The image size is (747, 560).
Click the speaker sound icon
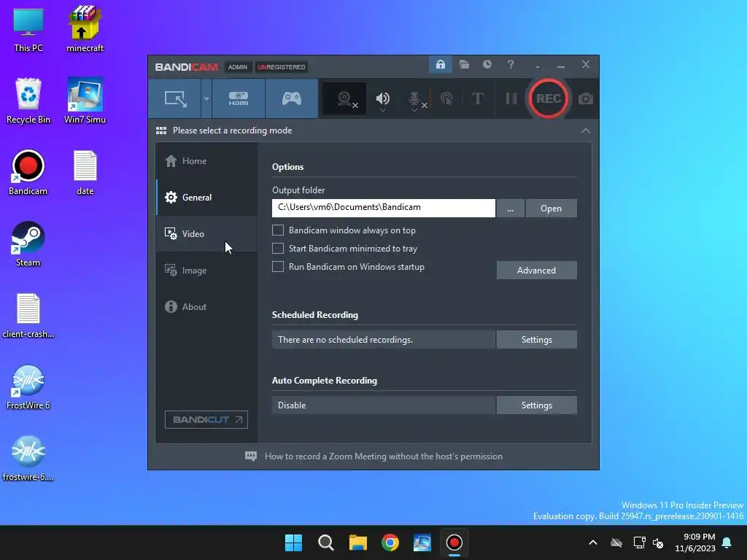(382, 98)
